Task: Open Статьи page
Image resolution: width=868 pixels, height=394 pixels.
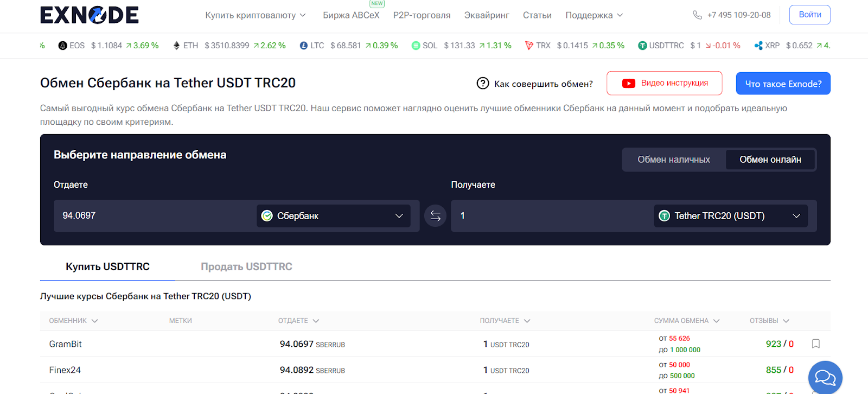Action: (537, 15)
